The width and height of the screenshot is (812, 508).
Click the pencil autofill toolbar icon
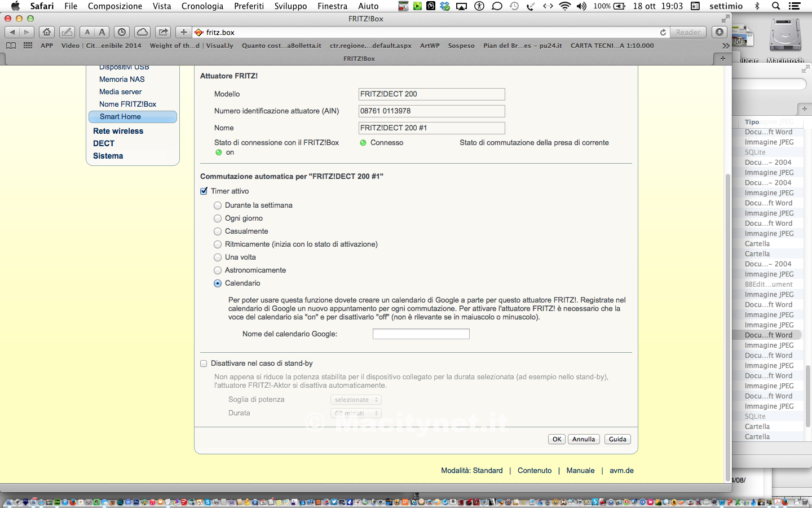pos(67,32)
